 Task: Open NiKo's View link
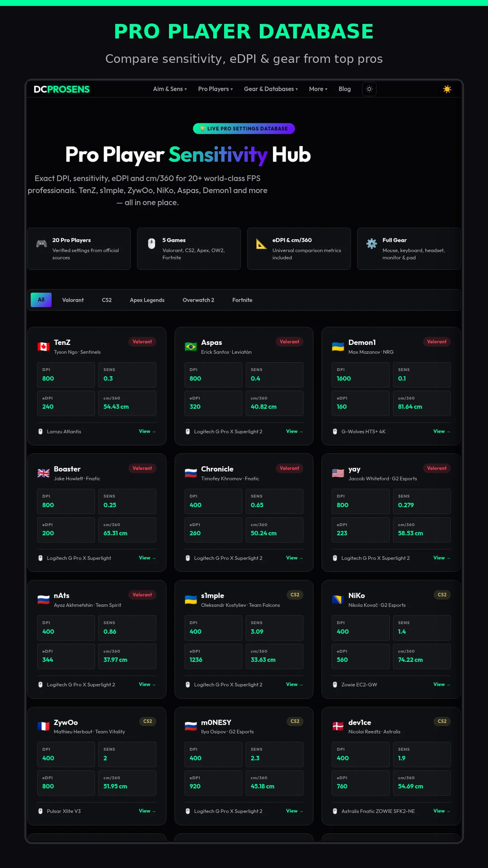[442, 684]
